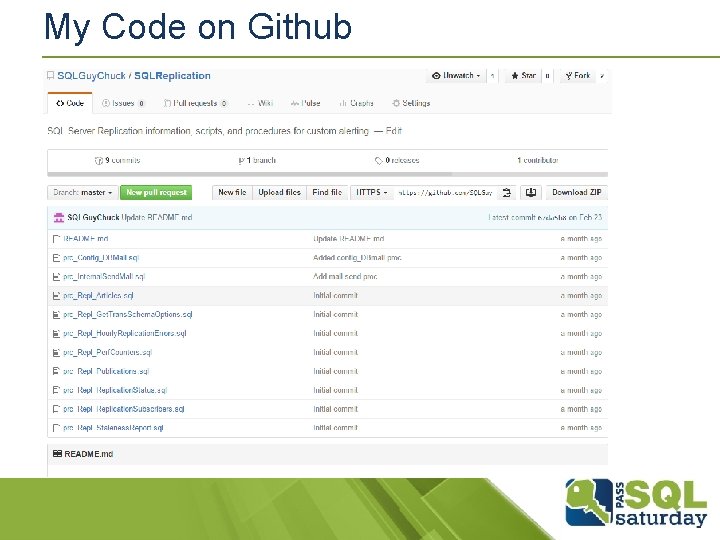Image resolution: width=720 pixels, height=540 pixels.
Task: Open the Pulse tab
Action: coord(305,103)
